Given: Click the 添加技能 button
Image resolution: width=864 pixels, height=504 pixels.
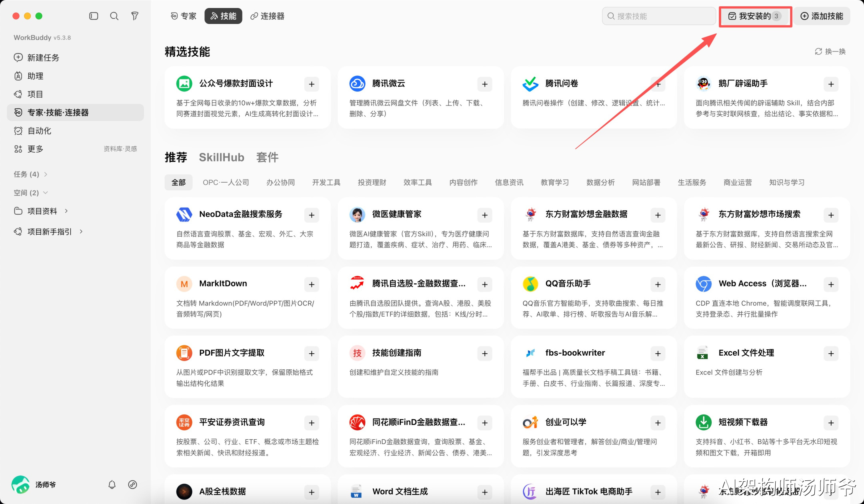Looking at the screenshot, I should [x=822, y=16].
